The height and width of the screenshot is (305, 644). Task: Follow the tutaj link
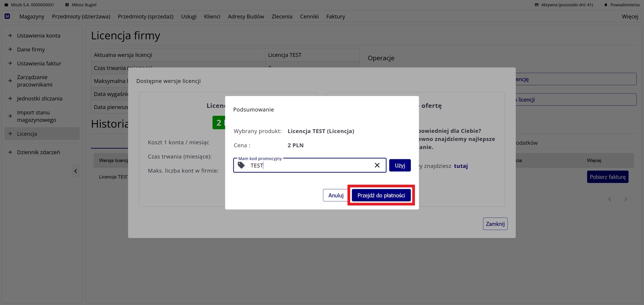[461, 166]
